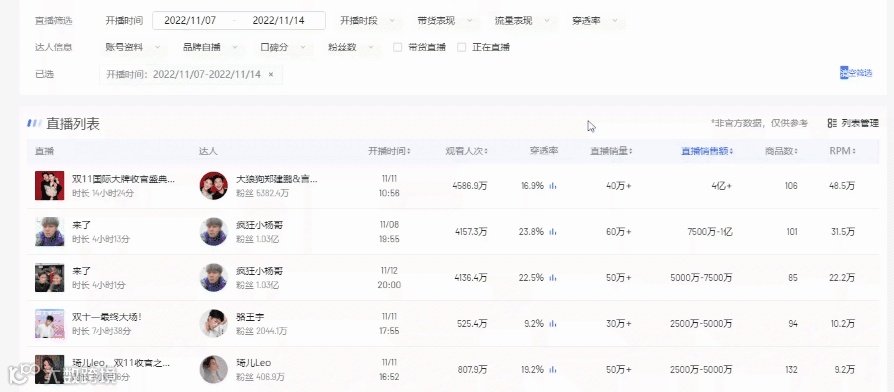The width and height of the screenshot is (894, 392).
Task: Edit end date field 2022/11/14
Action: (x=278, y=21)
